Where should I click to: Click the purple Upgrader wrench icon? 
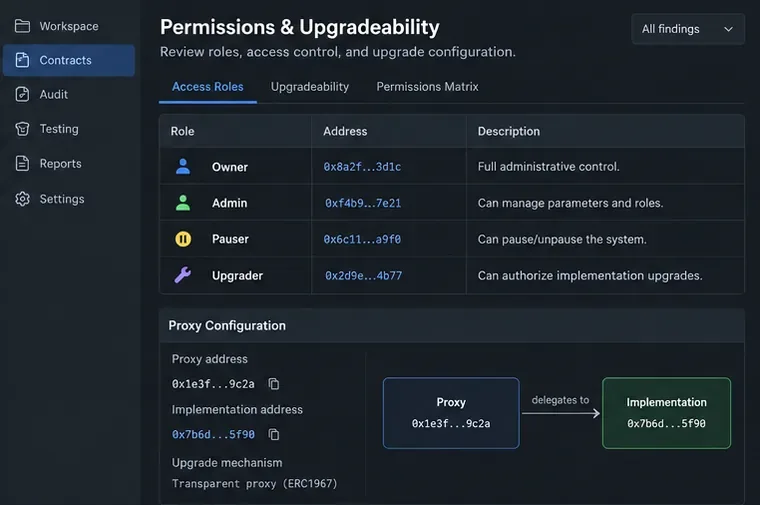point(183,275)
